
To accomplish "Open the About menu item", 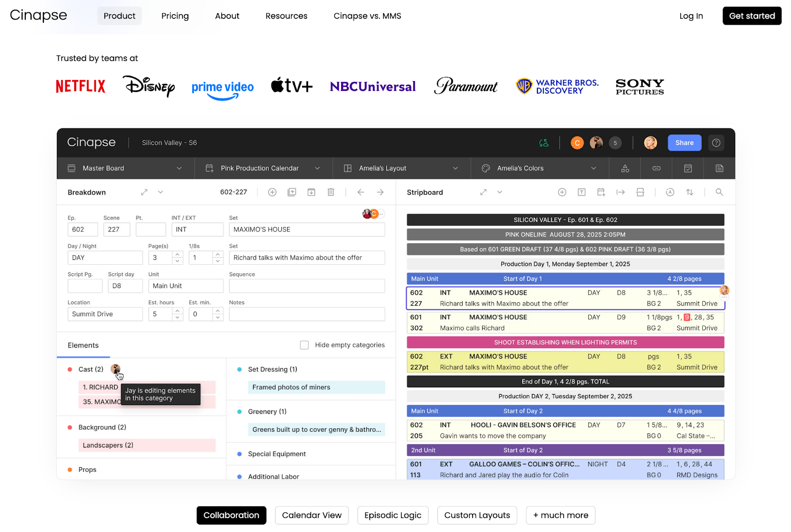I will 227,16.
